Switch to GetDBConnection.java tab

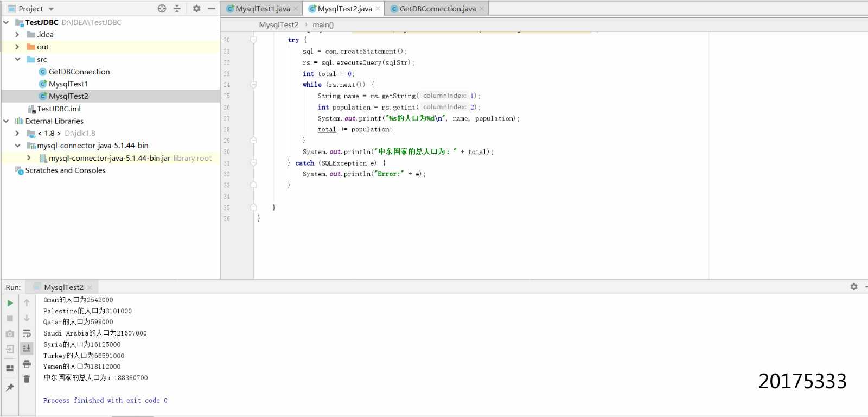click(438, 9)
